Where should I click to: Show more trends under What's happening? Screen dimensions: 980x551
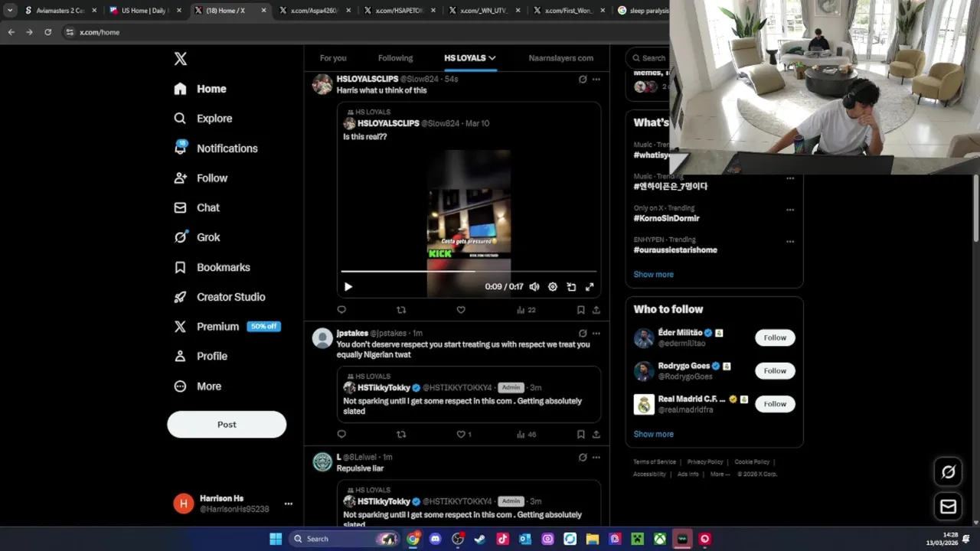tap(653, 274)
